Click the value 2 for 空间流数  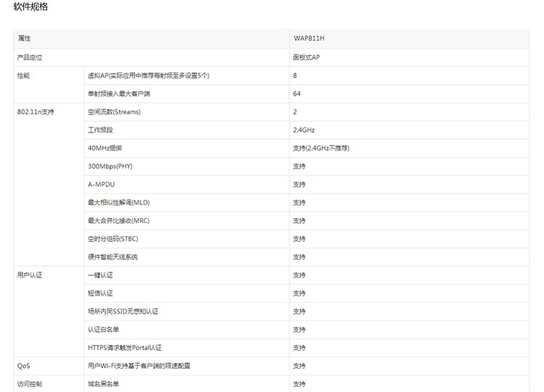409,112
